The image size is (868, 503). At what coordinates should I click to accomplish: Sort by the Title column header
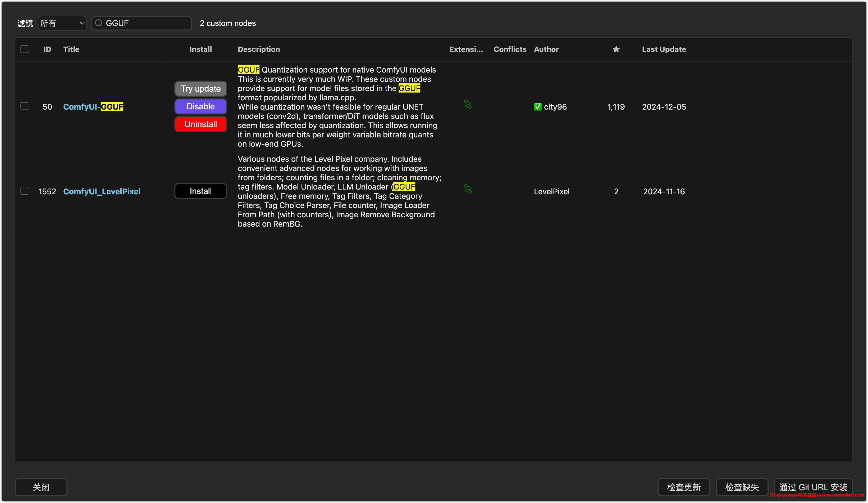pos(71,49)
